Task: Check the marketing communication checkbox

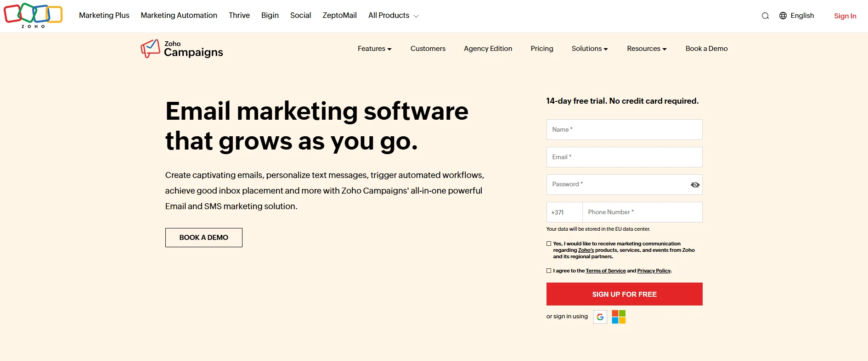Action: pyautogui.click(x=549, y=244)
